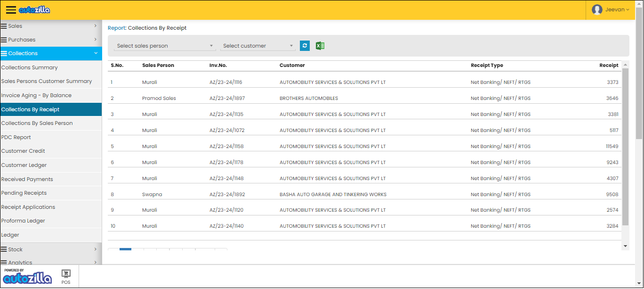Screen dimensions: 644x289
Task: Open the Select sales person dropdown
Action: click(x=165, y=46)
